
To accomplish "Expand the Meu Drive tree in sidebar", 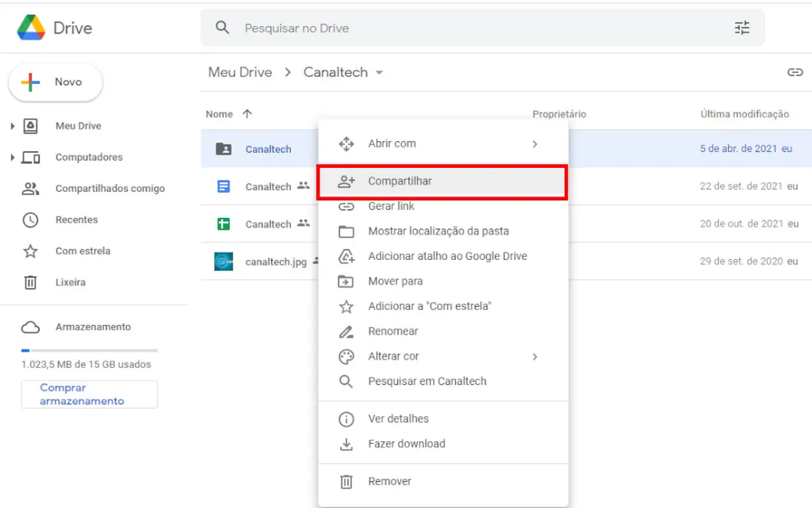I will [x=13, y=126].
